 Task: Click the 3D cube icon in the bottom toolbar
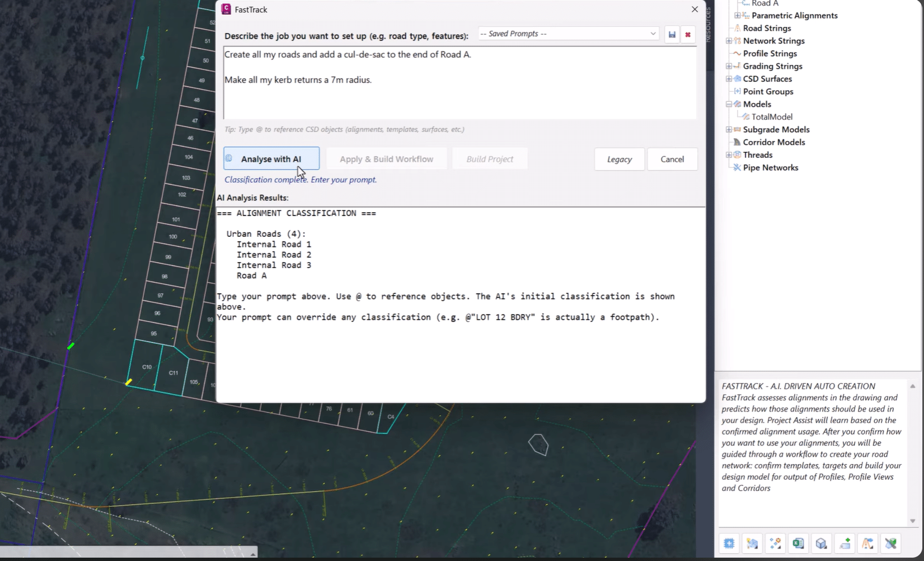(x=821, y=543)
